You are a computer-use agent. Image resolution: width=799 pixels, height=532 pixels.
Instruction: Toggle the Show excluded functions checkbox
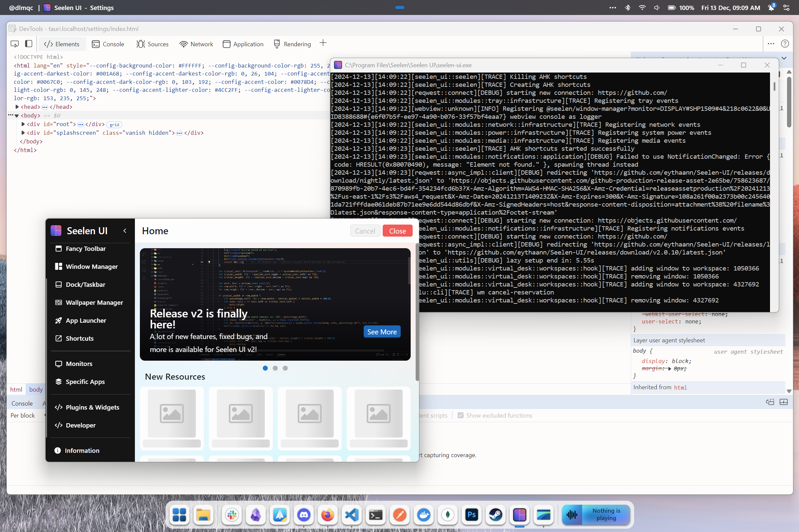[x=461, y=415]
